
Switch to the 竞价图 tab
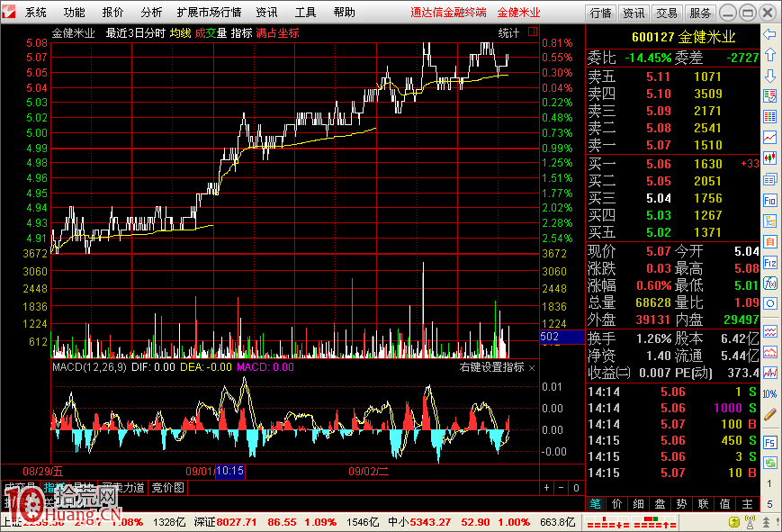(x=168, y=488)
